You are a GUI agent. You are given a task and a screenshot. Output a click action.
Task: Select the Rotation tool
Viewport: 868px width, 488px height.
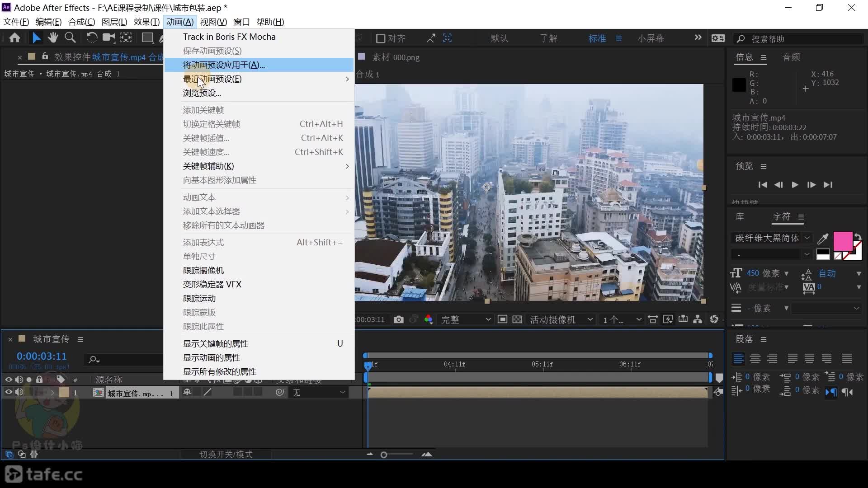tap(91, 38)
